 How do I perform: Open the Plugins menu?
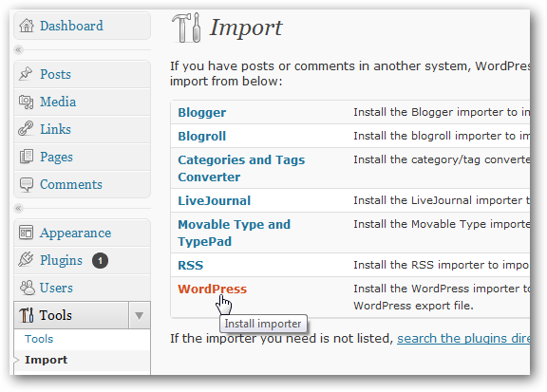tap(61, 260)
